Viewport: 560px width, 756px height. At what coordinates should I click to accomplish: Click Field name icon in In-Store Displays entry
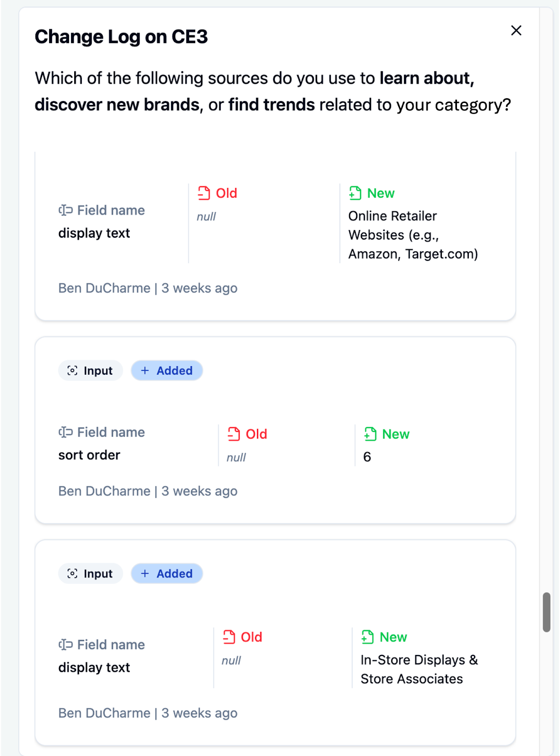[65, 644]
